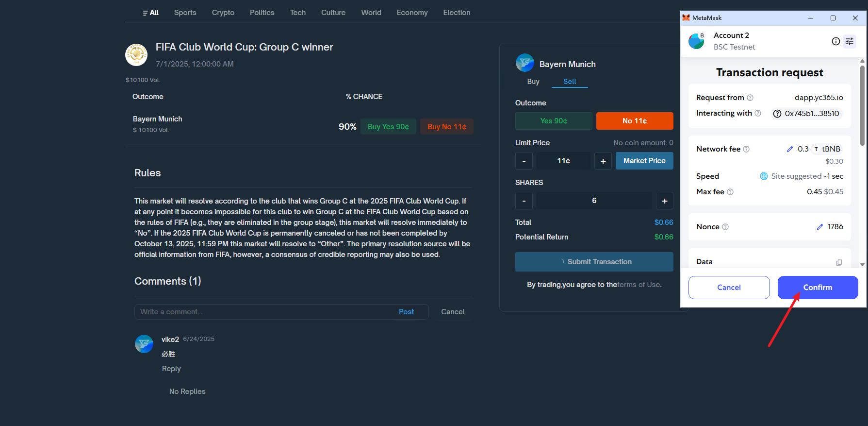Click the MetaMask account info icon
Screen dimensions: 868x426
tap(835, 41)
